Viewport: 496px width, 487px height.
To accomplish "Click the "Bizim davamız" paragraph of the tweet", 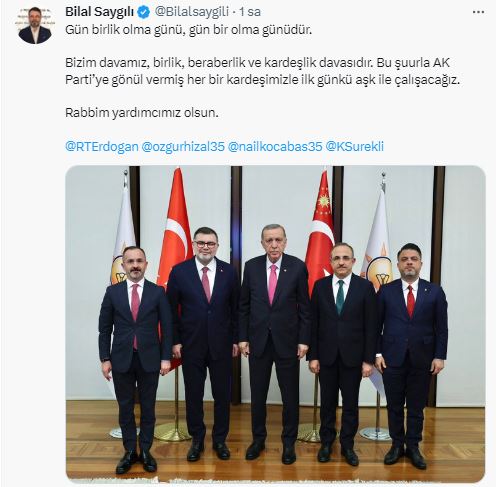I will click(x=262, y=71).
